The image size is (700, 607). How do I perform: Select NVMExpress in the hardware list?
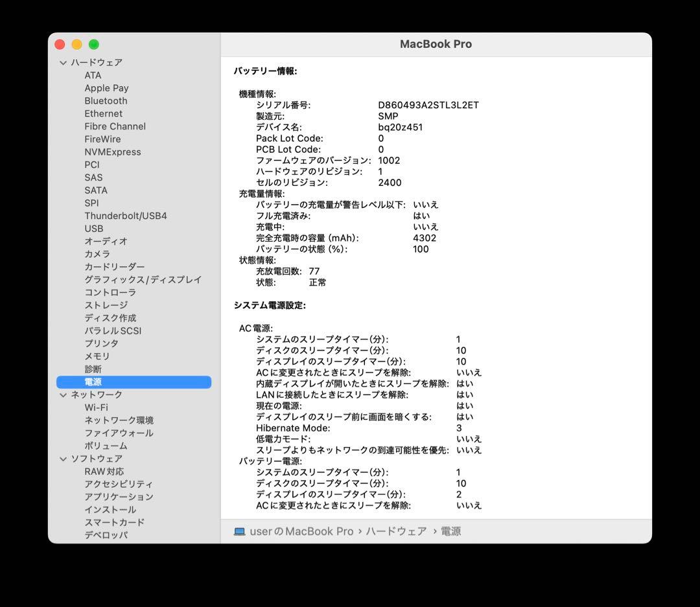coord(113,152)
